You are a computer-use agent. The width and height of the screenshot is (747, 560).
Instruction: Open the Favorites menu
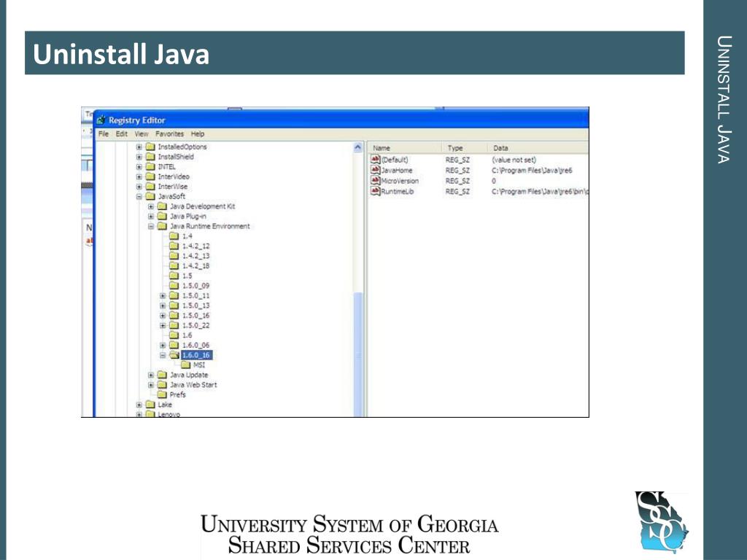pyautogui.click(x=169, y=134)
